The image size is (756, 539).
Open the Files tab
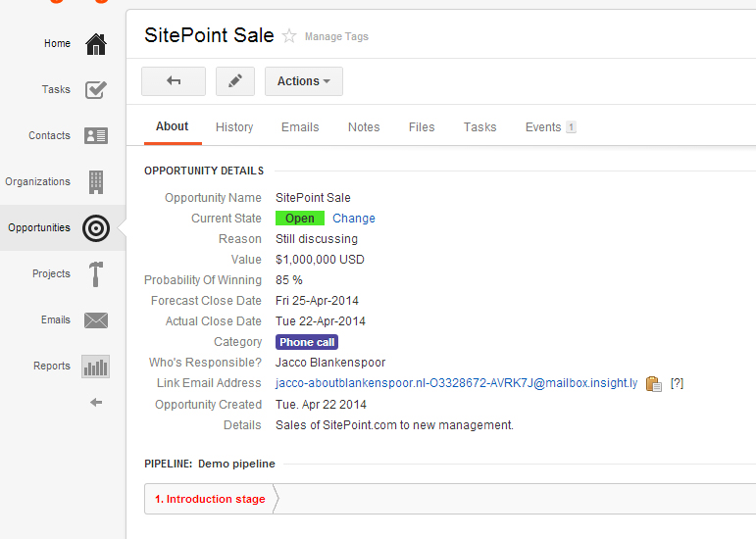[422, 127]
